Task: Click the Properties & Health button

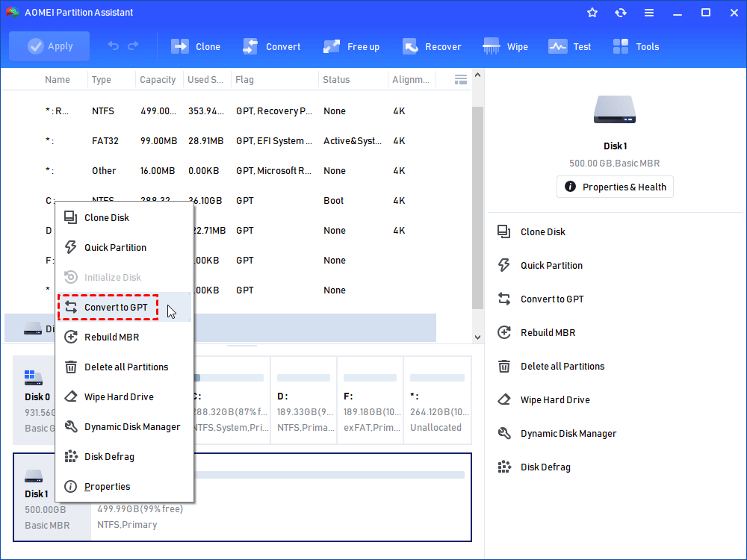Action: [x=615, y=187]
